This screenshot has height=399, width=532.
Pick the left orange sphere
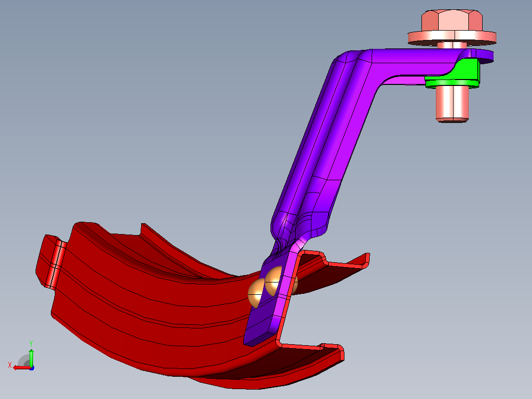256,293
